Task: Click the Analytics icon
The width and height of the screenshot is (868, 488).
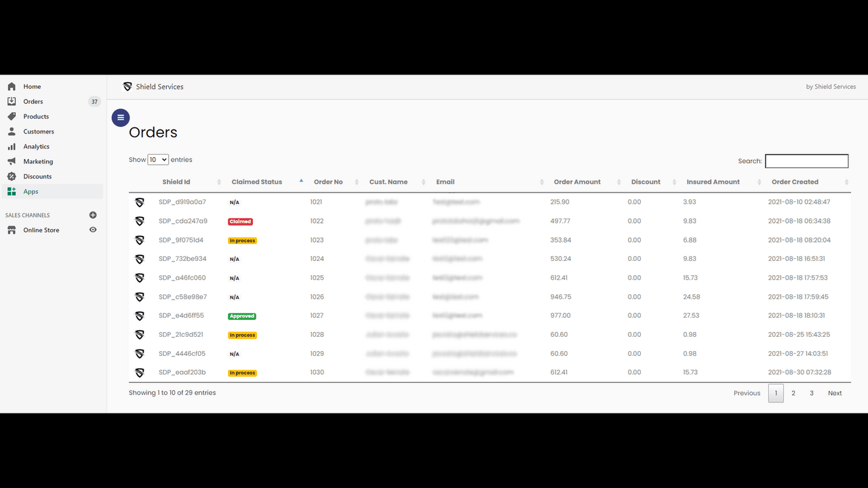Action: point(12,146)
